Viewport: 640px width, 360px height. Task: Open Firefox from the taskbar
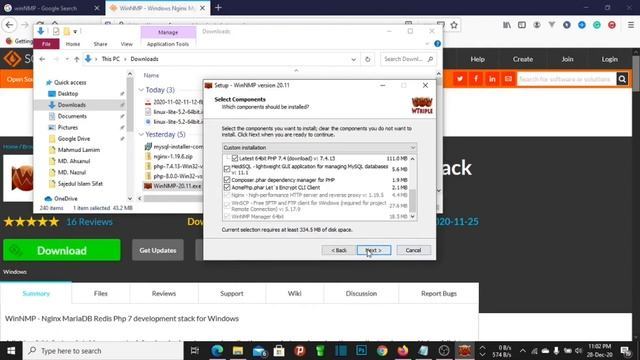[403, 351]
